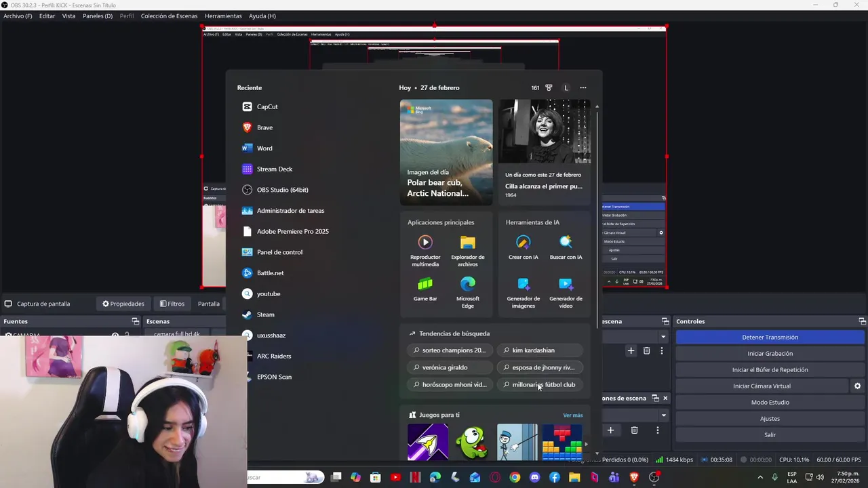Open Panel de control from Reciente
The width and height of the screenshot is (868, 488).
(x=273, y=252)
